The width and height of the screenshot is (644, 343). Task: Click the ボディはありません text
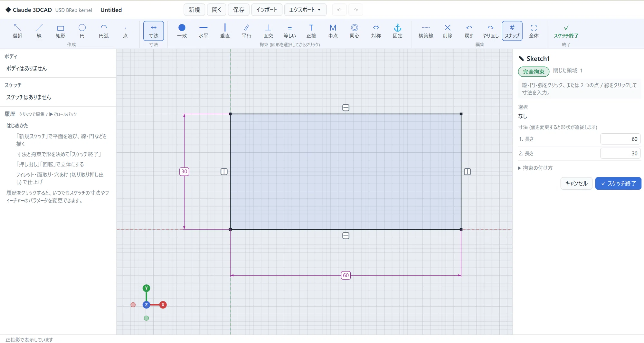(26, 68)
